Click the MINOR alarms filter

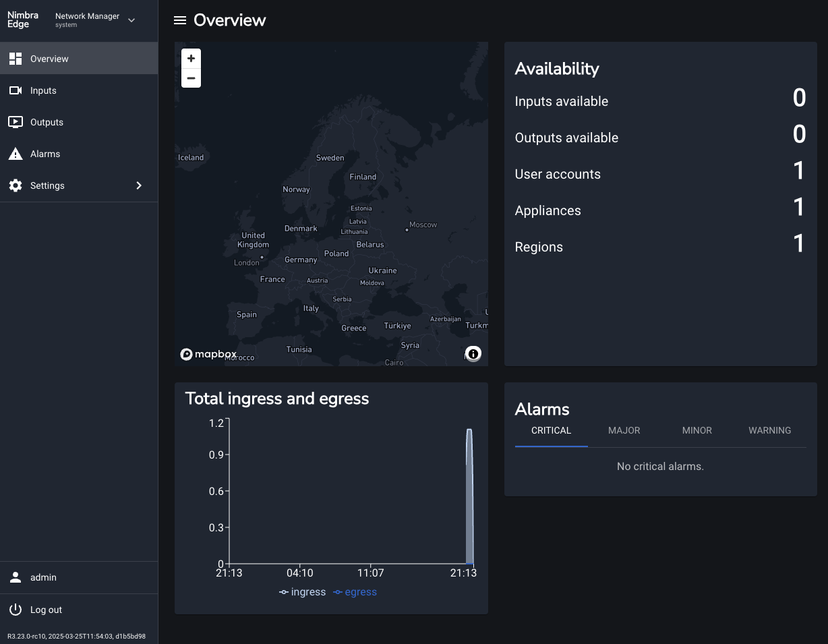point(697,430)
